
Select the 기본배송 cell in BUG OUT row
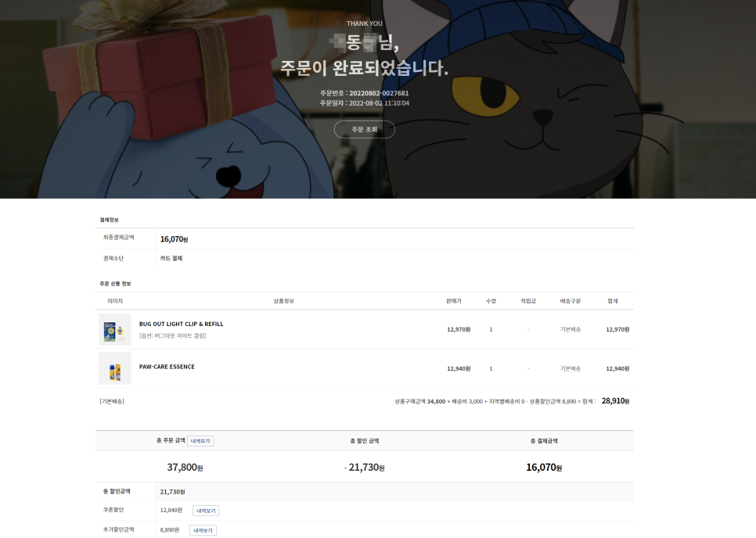click(571, 329)
